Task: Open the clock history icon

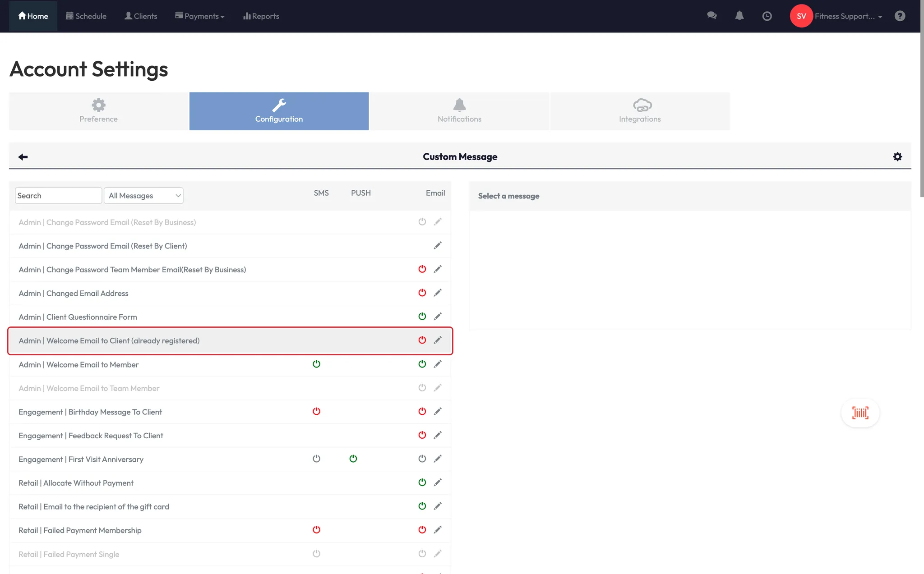Action: 767,16
